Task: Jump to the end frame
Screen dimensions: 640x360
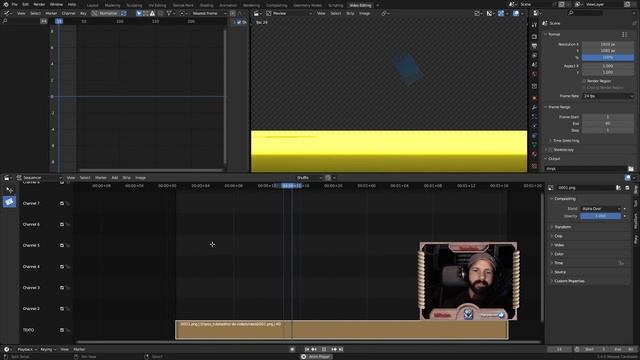Action: point(341,349)
